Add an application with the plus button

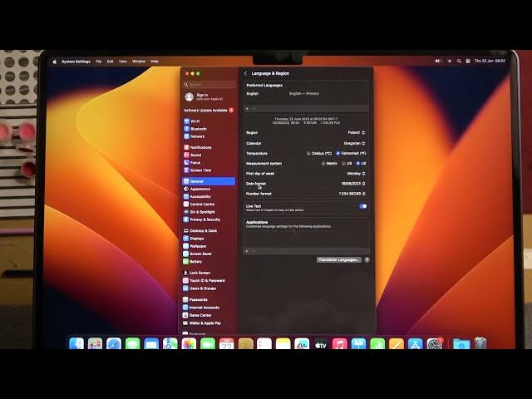(247, 251)
